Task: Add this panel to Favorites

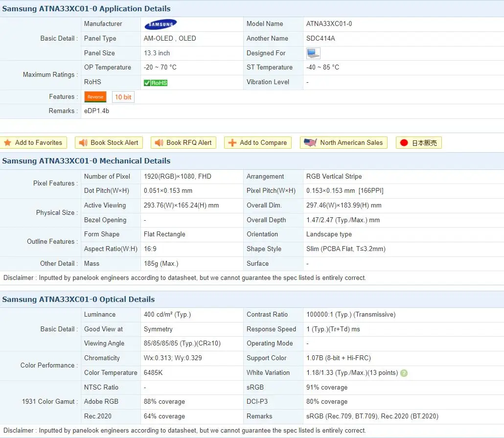Action: coord(33,142)
